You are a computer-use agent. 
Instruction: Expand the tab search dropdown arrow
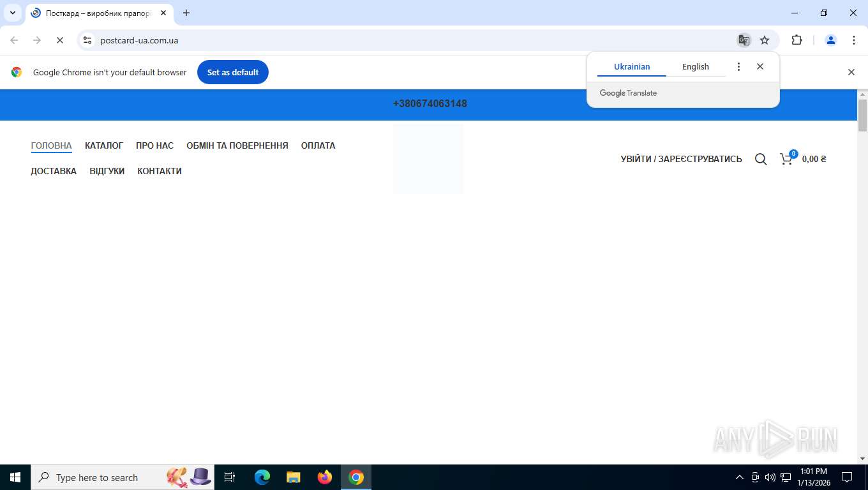point(13,13)
